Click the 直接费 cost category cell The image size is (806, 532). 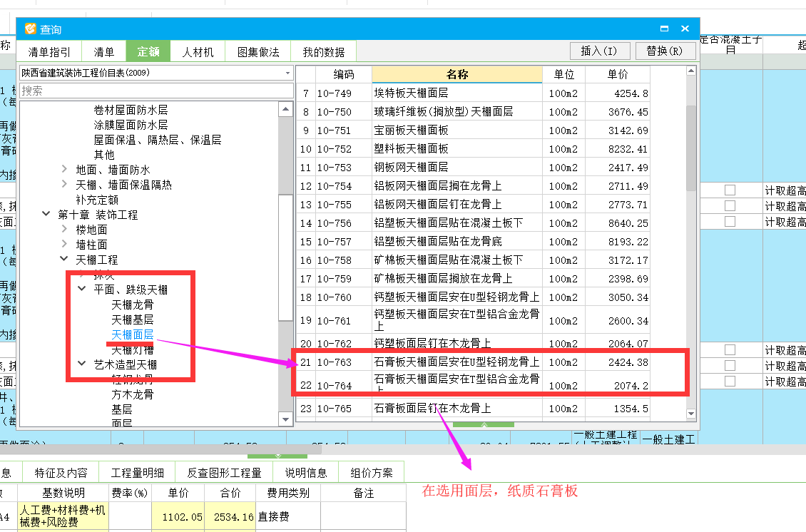[288, 516]
